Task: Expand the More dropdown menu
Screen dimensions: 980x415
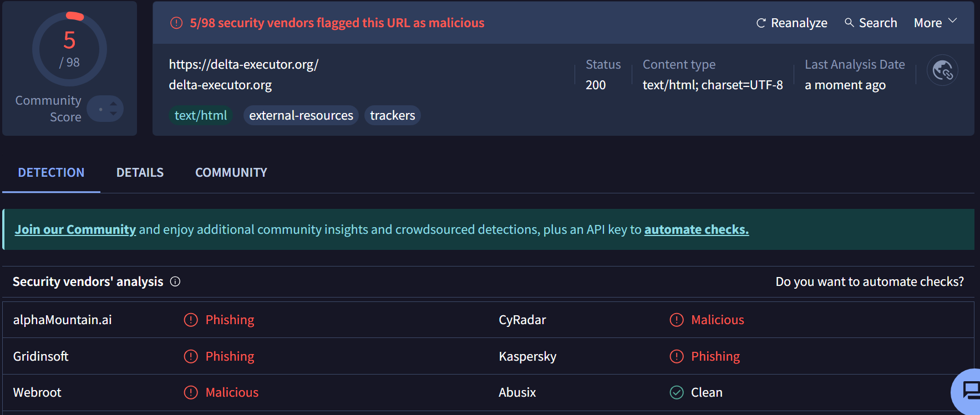Action: (x=935, y=23)
